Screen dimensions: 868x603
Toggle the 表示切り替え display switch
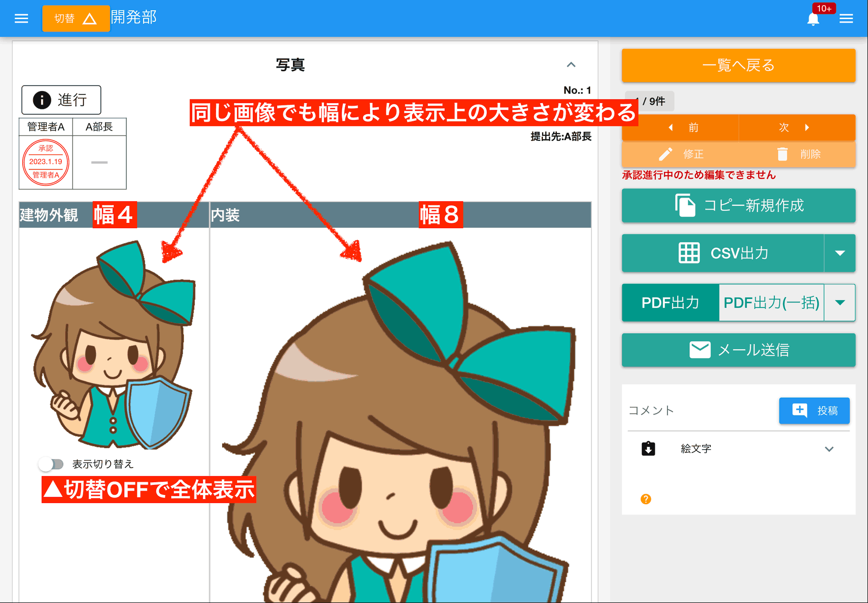click(51, 463)
